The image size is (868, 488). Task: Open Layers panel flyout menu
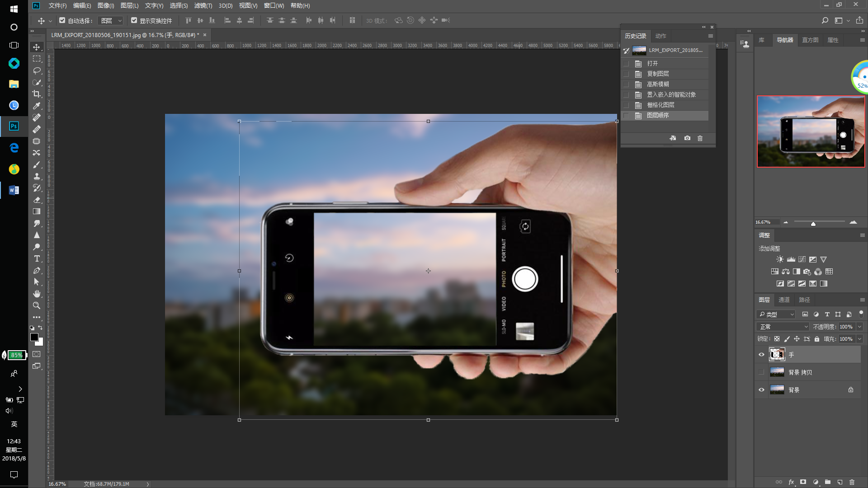click(862, 300)
